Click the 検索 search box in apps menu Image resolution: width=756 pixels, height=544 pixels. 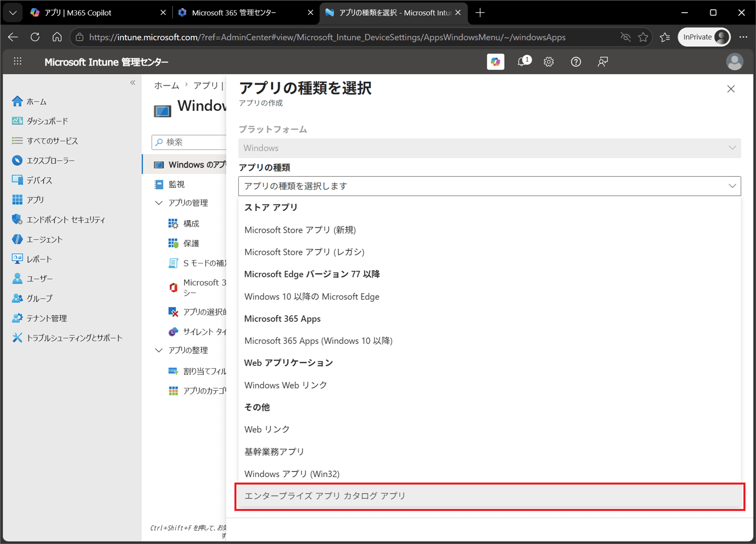point(190,142)
